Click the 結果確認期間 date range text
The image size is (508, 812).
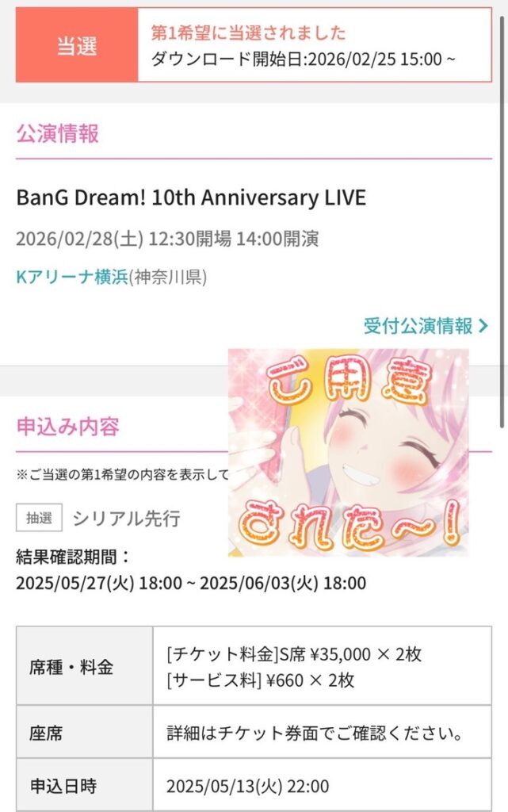pyautogui.click(x=191, y=583)
